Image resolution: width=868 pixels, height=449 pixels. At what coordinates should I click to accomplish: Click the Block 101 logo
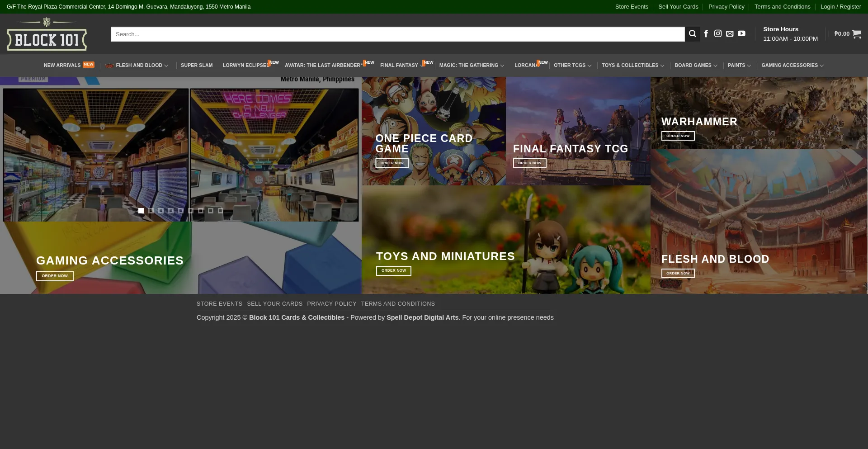point(47,34)
